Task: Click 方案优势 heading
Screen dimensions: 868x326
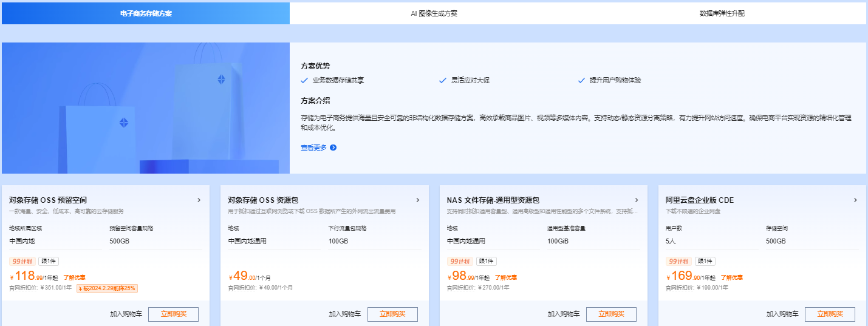Action: (x=315, y=66)
